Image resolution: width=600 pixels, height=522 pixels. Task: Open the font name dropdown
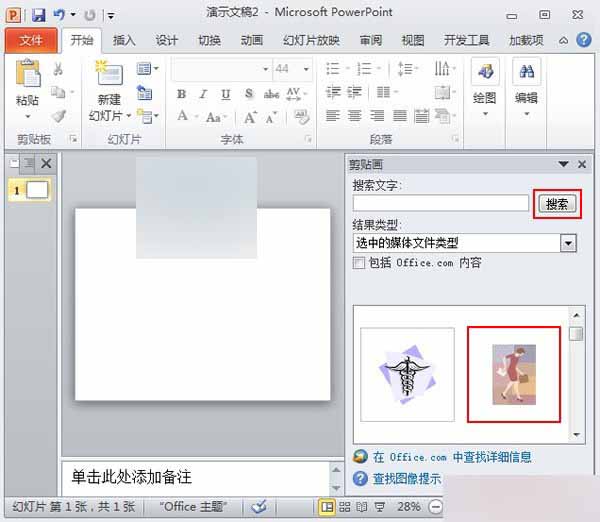(266, 69)
